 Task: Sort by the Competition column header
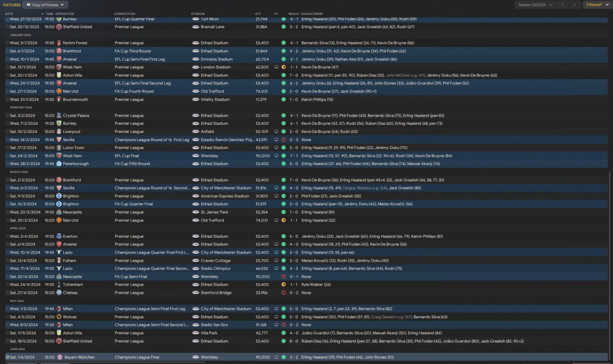[x=125, y=14]
